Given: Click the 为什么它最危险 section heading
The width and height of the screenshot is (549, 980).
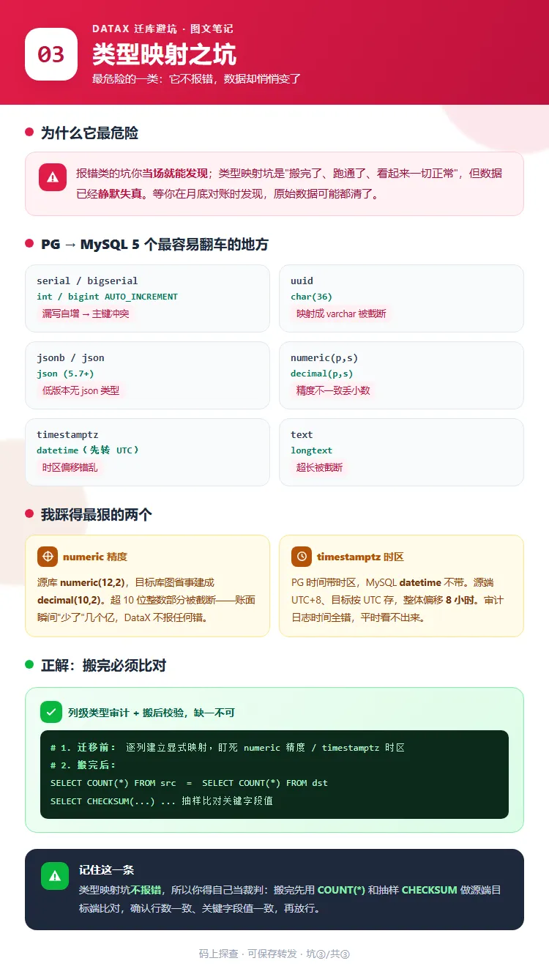Looking at the screenshot, I should pos(89,133).
